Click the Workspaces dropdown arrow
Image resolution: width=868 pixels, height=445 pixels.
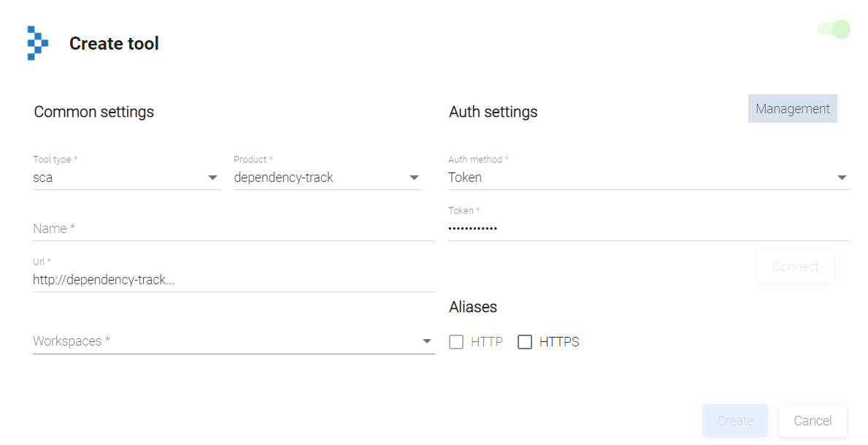click(x=427, y=341)
